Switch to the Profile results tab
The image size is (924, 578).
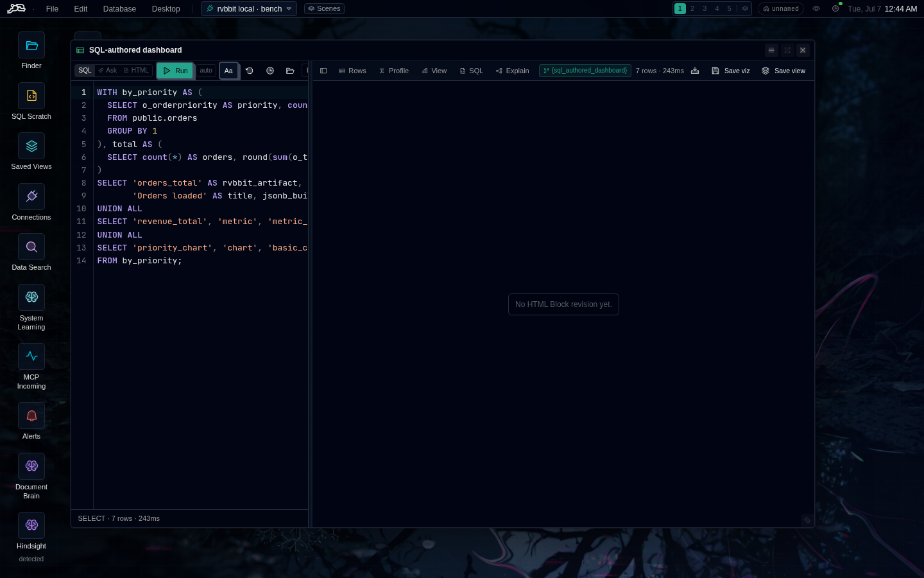394,71
